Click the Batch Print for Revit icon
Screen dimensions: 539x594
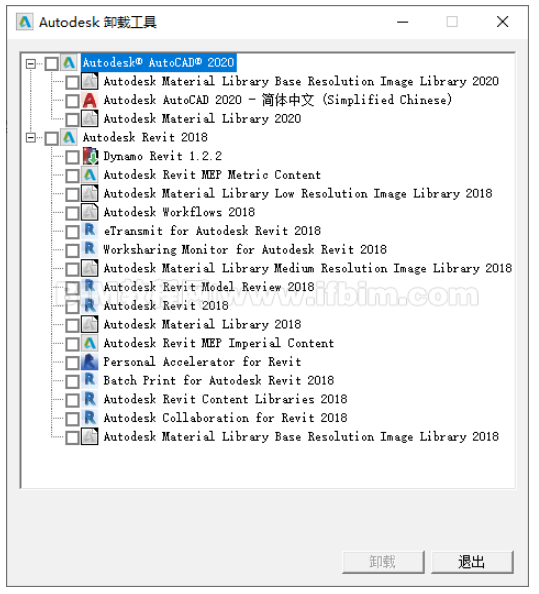(x=90, y=381)
